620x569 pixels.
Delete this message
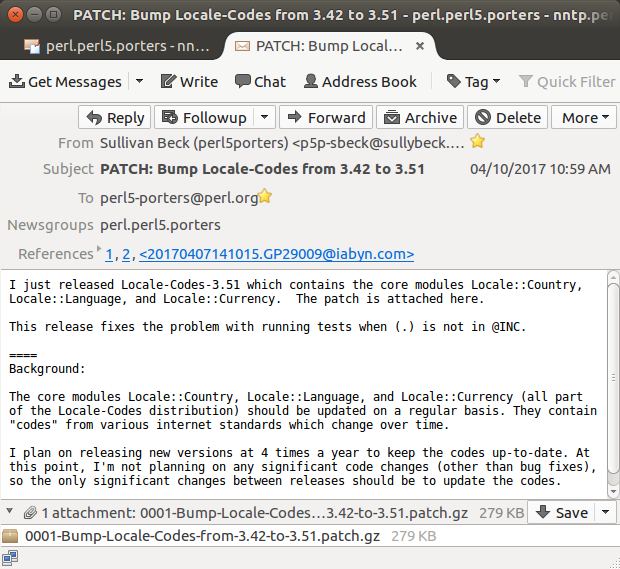[507, 118]
